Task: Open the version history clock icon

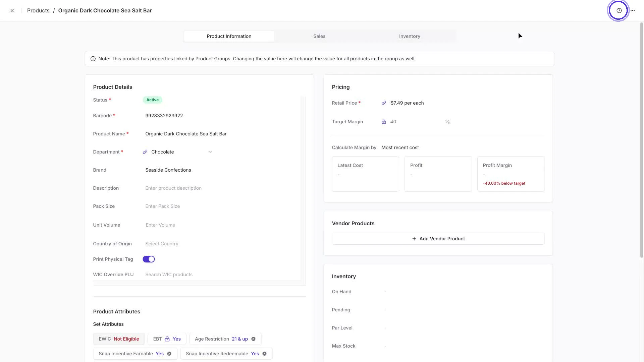Action: point(618,10)
